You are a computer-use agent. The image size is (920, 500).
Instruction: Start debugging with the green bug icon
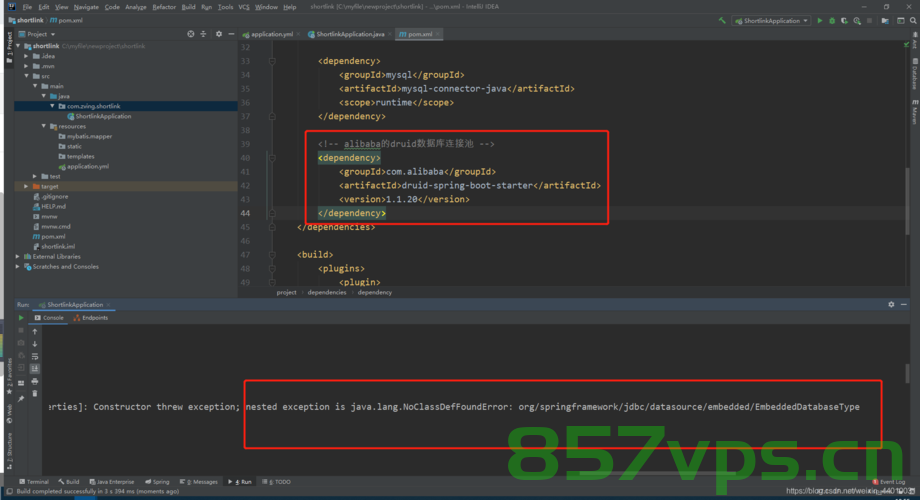pyautogui.click(x=832, y=21)
